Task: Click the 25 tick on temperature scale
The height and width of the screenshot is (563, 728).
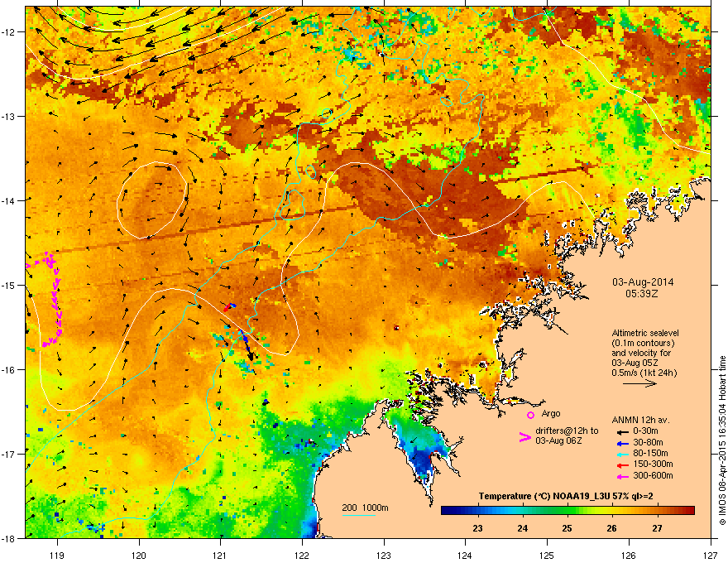Action: 567,528
